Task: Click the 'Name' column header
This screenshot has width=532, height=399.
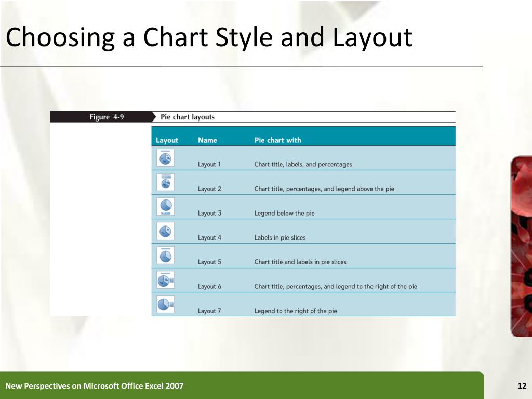Action: (207, 140)
